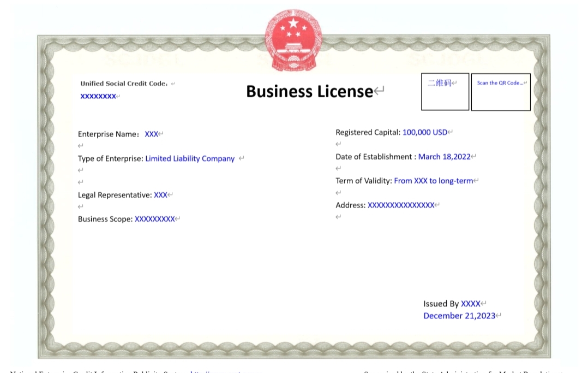
Task: Click the Limited Liability Company enterprise type text
Action: tap(190, 158)
